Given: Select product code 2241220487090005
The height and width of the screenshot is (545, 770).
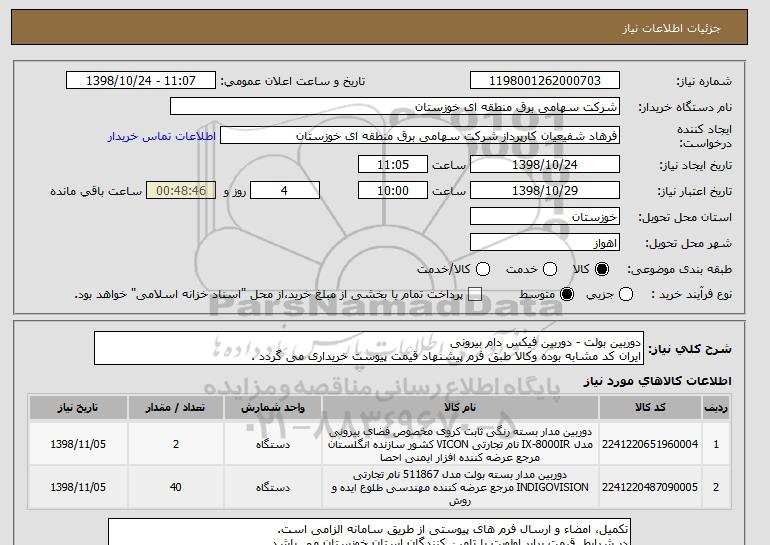Looking at the screenshot, I should tap(650, 487).
